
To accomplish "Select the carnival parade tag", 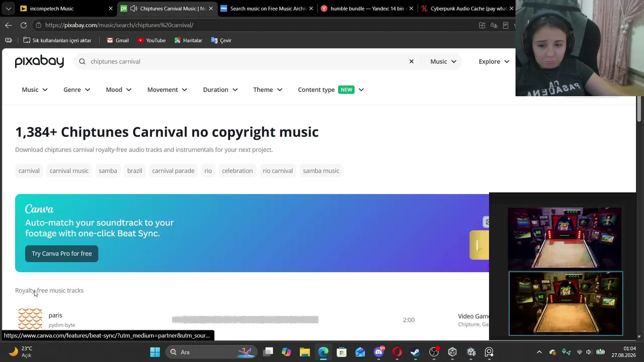I will pos(173,170).
